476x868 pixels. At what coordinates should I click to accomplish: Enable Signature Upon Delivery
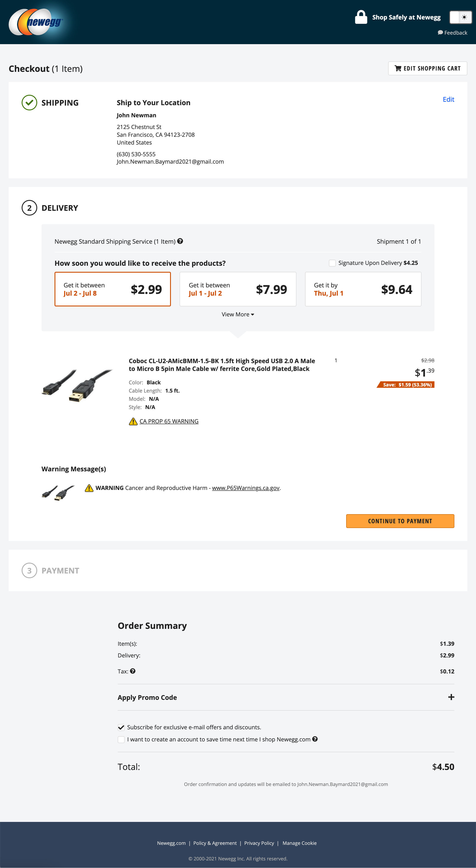pyautogui.click(x=333, y=262)
